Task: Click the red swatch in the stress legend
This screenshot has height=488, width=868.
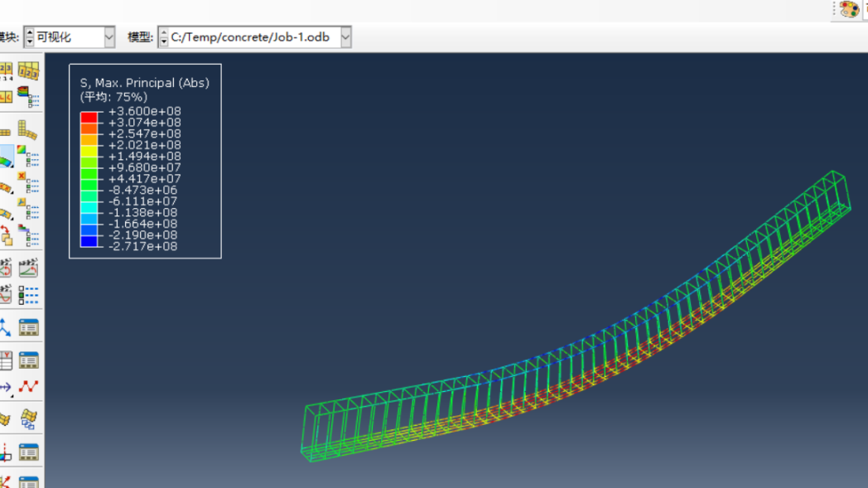Action: [x=88, y=117]
